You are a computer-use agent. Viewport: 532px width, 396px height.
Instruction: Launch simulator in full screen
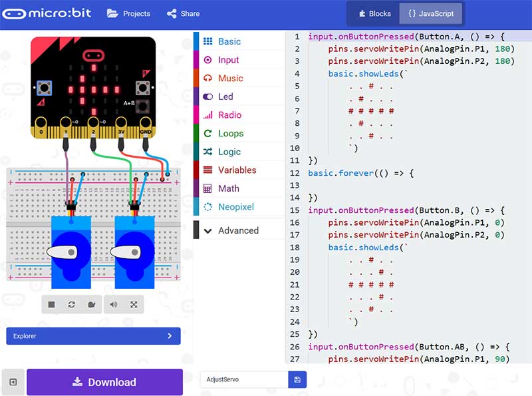[134, 304]
